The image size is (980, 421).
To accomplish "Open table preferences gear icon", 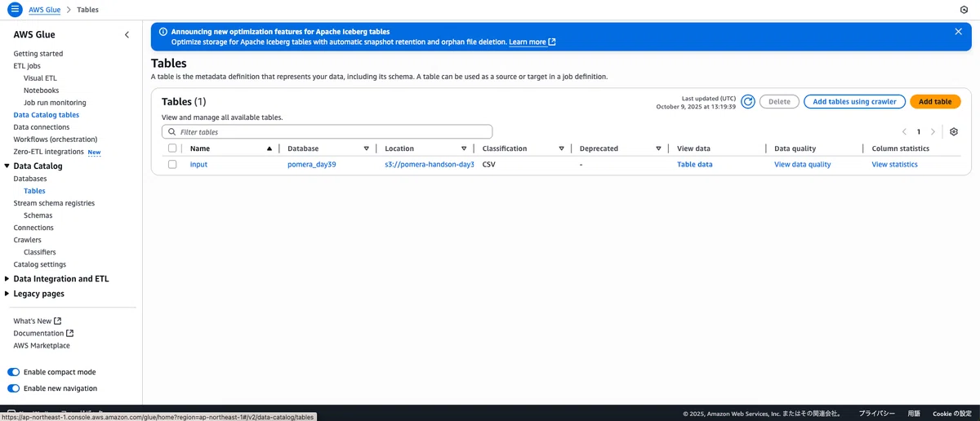I will (953, 131).
